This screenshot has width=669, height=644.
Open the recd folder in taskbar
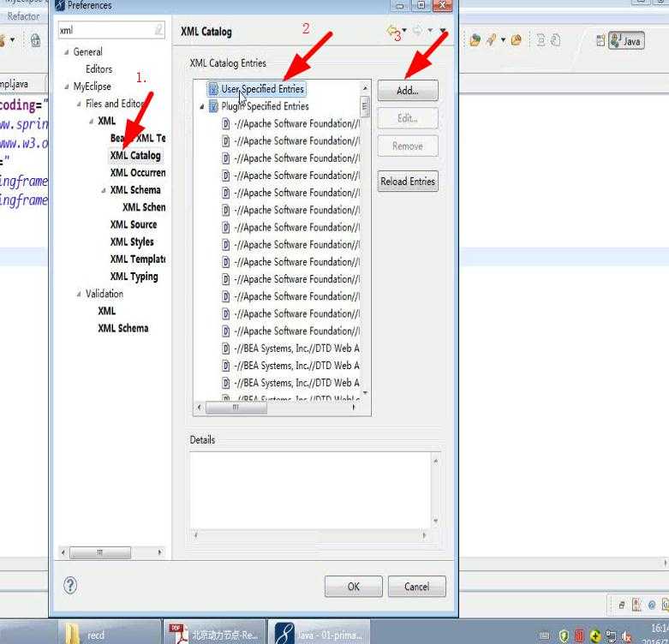tap(111, 634)
